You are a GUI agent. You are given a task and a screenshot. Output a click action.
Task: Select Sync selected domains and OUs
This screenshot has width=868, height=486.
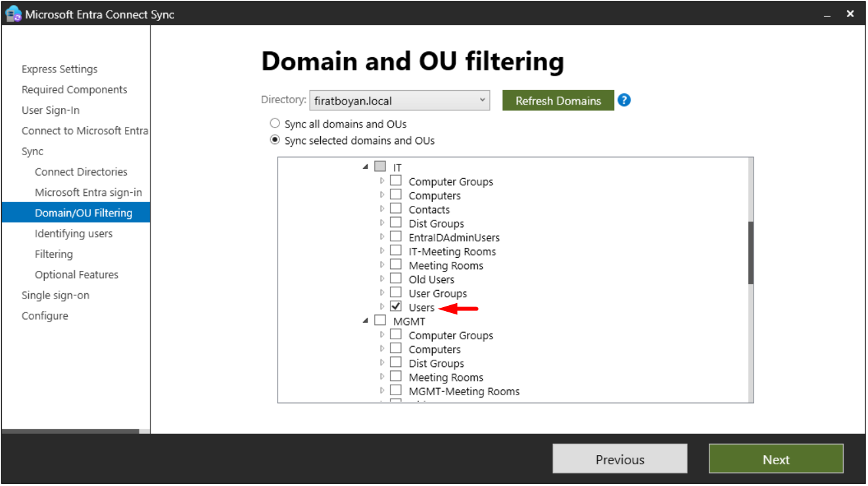tap(276, 140)
